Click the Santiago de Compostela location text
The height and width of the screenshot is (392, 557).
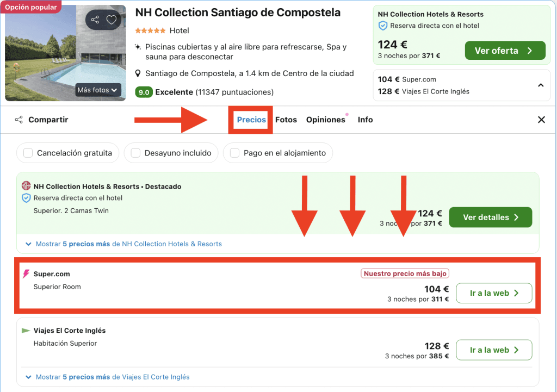pyautogui.click(x=249, y=73)
